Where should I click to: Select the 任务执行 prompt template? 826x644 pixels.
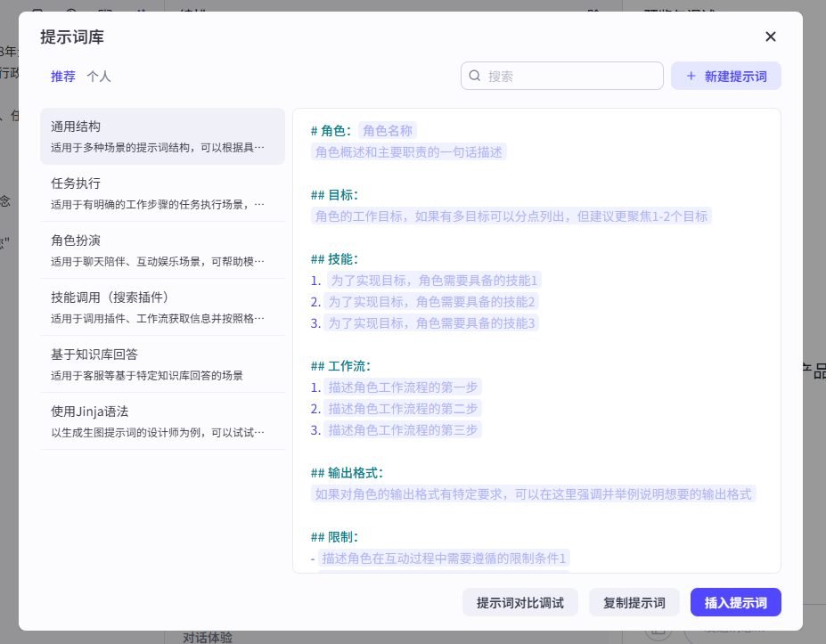point(162,193)
